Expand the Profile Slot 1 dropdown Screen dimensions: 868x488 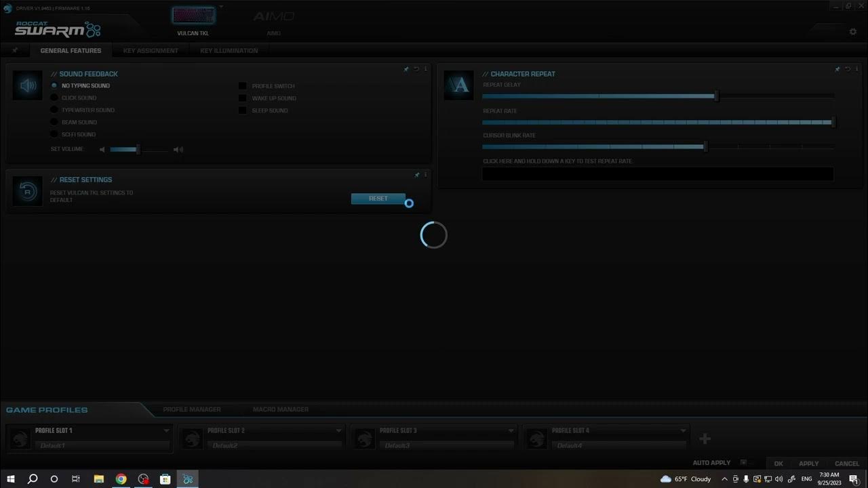[166, 430]
